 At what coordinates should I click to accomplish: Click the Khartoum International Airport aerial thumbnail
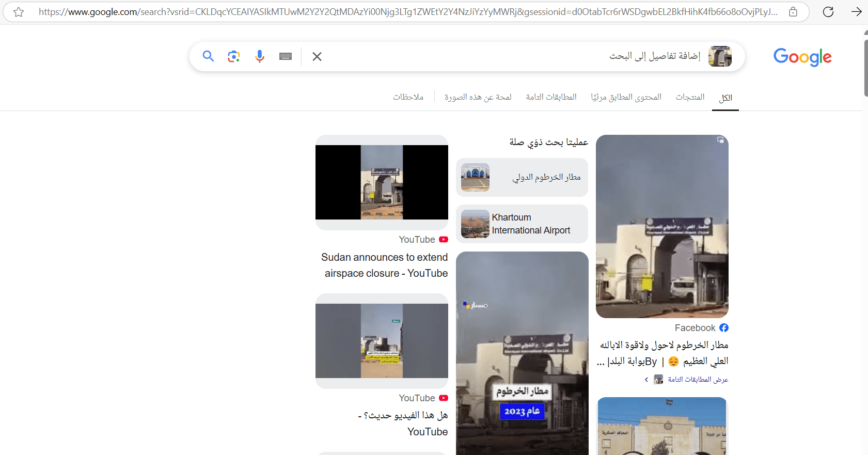pyautogui.click(x=475, y=224)
